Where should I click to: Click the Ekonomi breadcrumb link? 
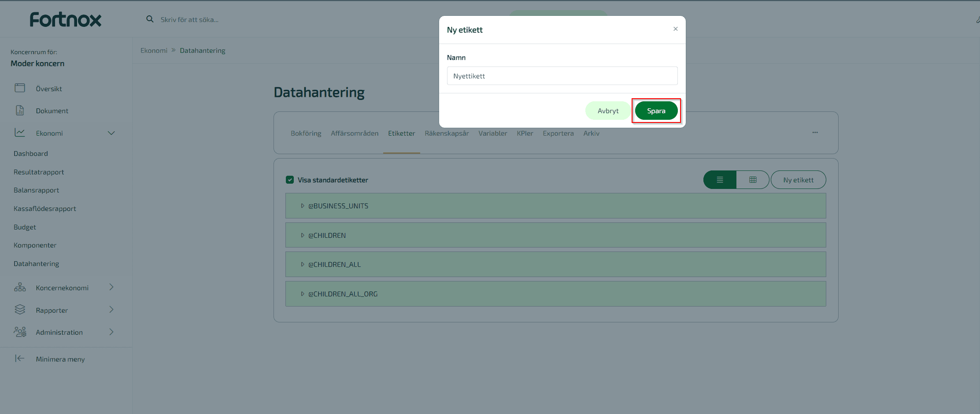(154, 50)
